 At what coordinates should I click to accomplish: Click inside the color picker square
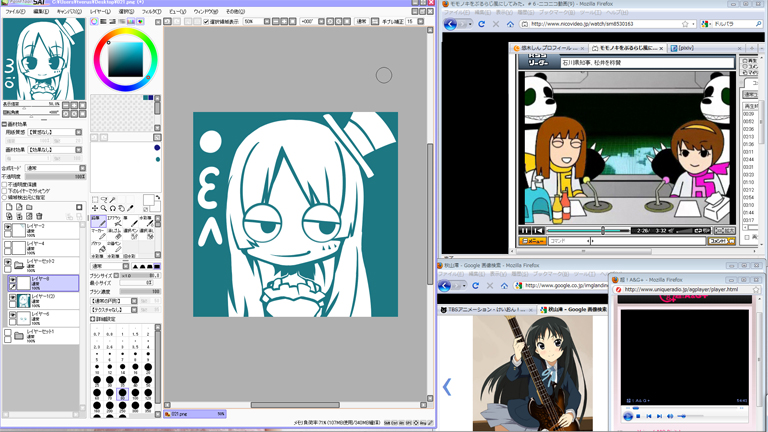[125, 60]
